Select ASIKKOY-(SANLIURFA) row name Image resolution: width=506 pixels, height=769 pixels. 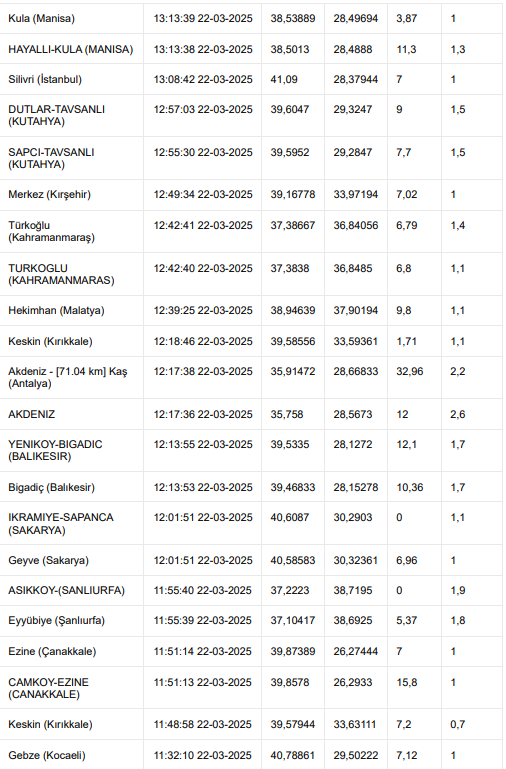[x=67, y=590]
